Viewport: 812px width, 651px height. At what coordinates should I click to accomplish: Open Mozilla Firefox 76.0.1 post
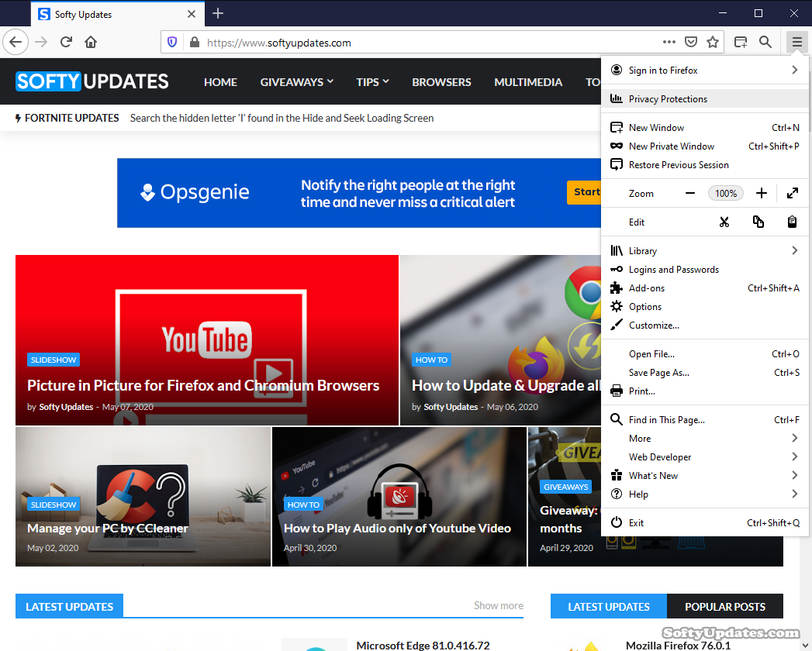(678, 646)
